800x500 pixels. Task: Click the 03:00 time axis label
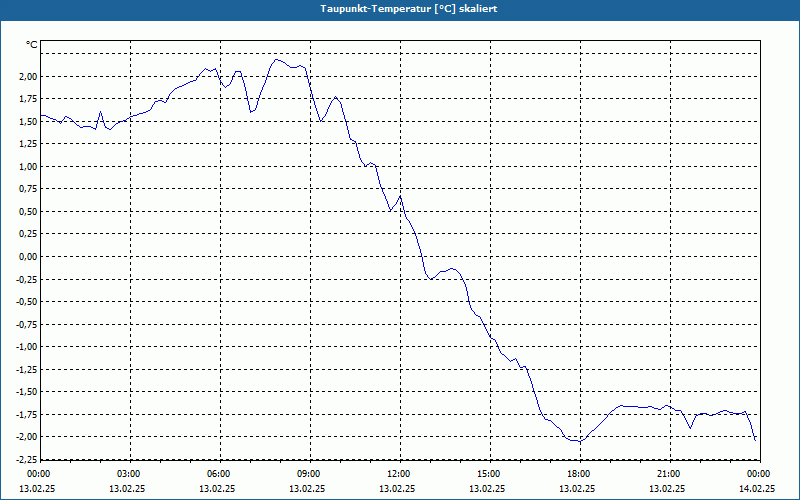tap(131, 474)
